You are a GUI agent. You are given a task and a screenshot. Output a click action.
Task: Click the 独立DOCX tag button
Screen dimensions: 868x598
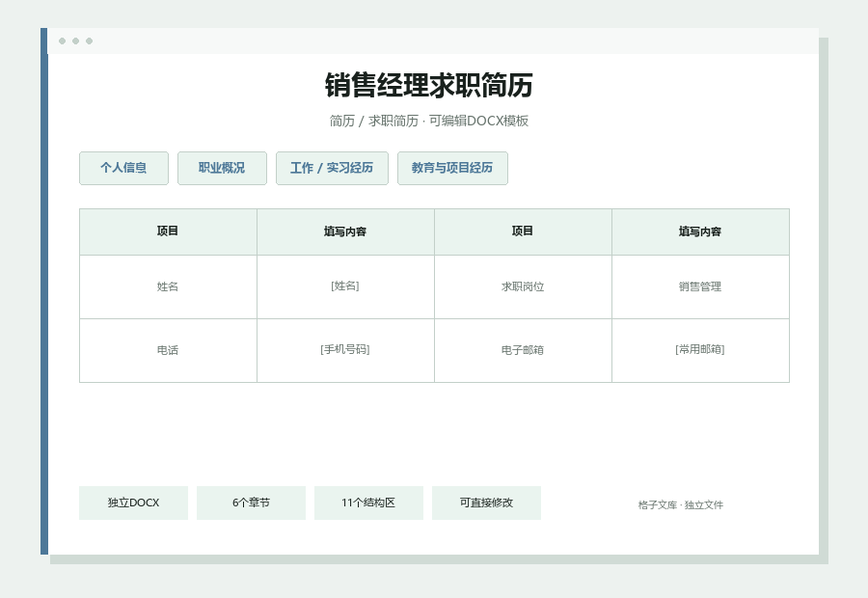(x=133, y=503)
